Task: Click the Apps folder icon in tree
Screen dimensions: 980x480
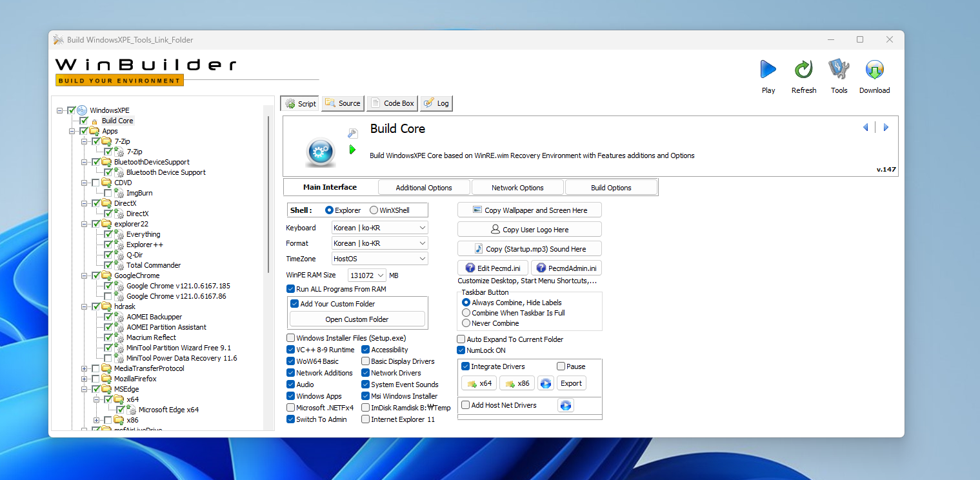Action: [x=94, y=131]
